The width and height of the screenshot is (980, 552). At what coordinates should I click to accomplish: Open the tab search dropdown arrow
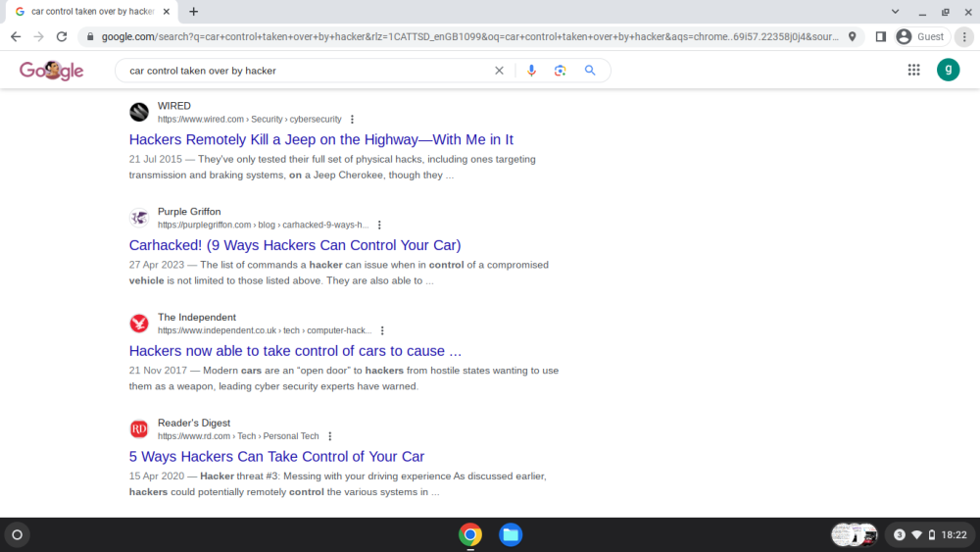tap(895, 11)
